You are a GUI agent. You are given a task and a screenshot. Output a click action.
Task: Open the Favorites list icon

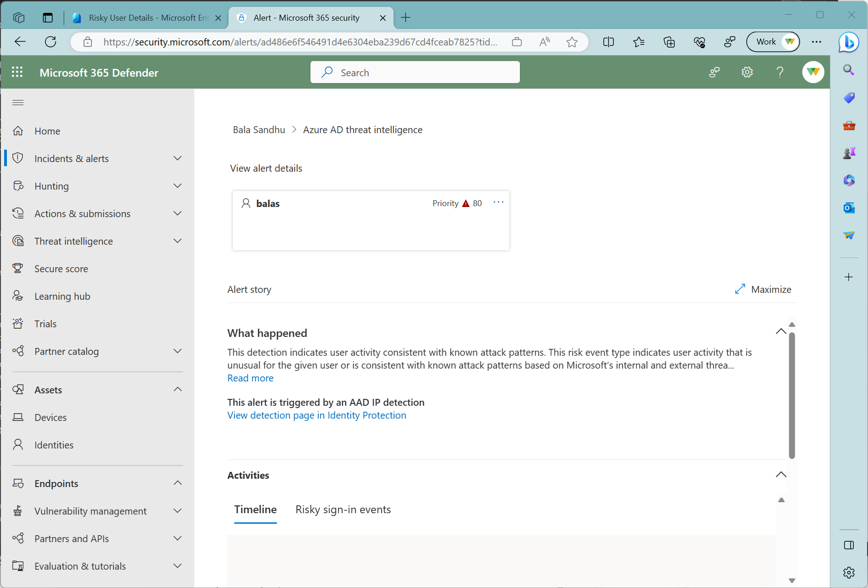(639, 42)
